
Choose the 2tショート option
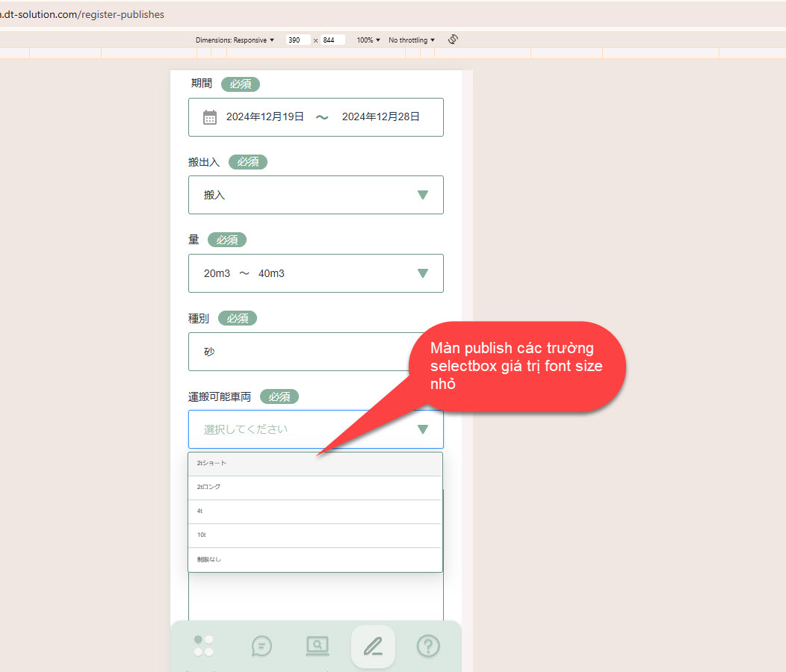click(x=315, y=464)
